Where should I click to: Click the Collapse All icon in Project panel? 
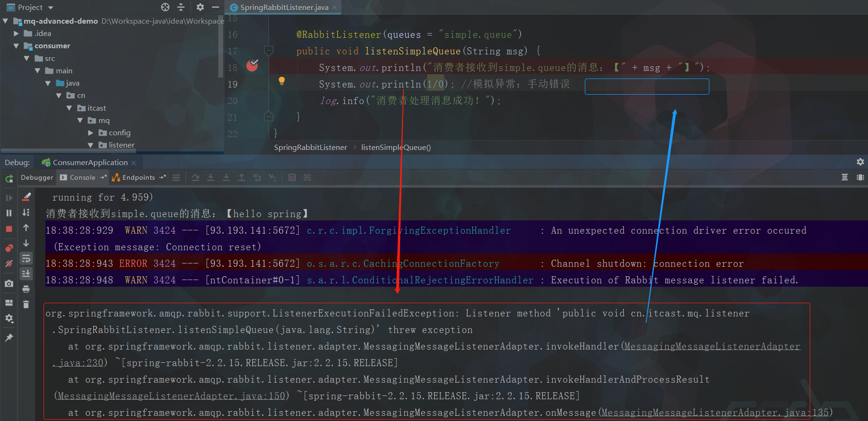click(x=181, y=7)
